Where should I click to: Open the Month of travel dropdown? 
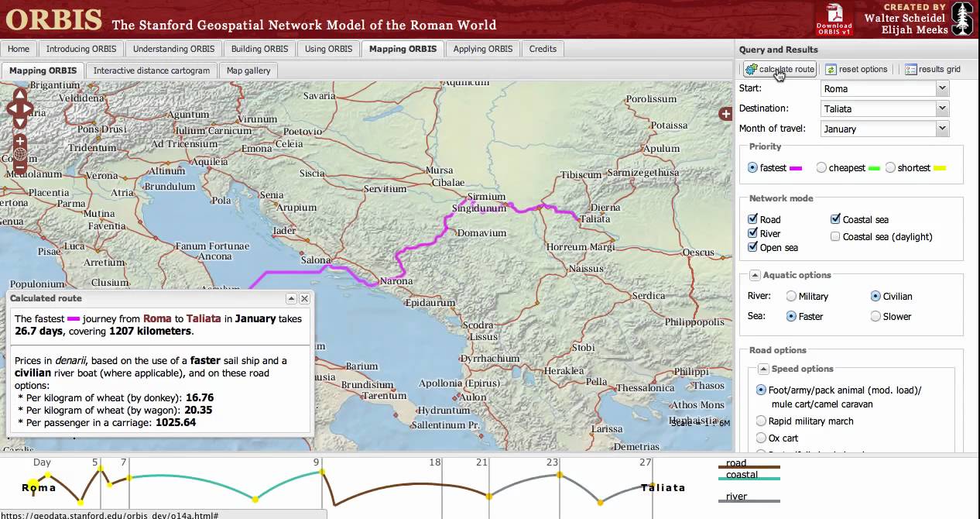pyautogui.click(x=942, y=129)
